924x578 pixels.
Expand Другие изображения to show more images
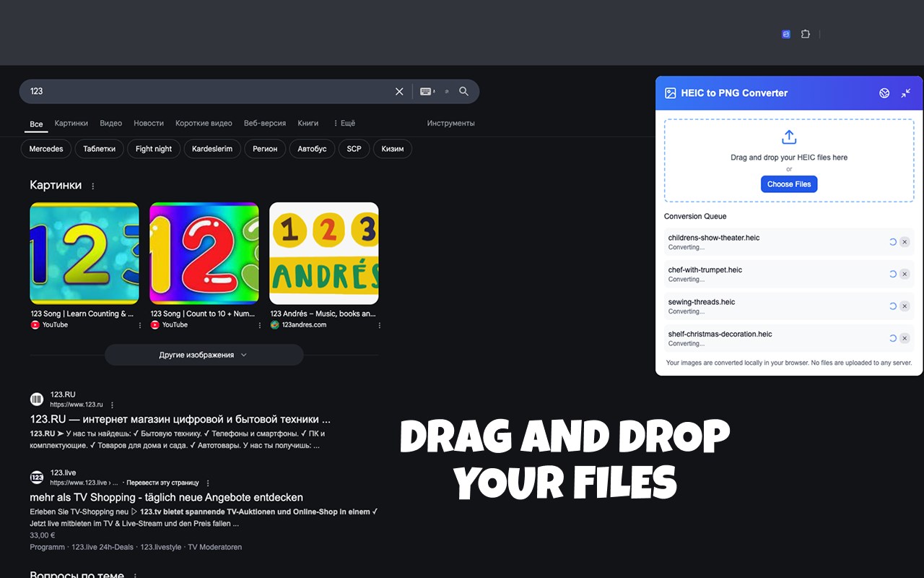[x=204, y=355]
